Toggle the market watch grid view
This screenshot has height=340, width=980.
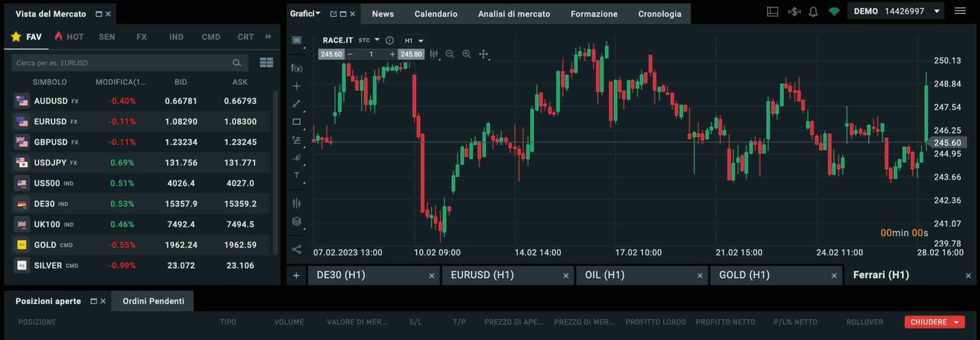point(266,63)
